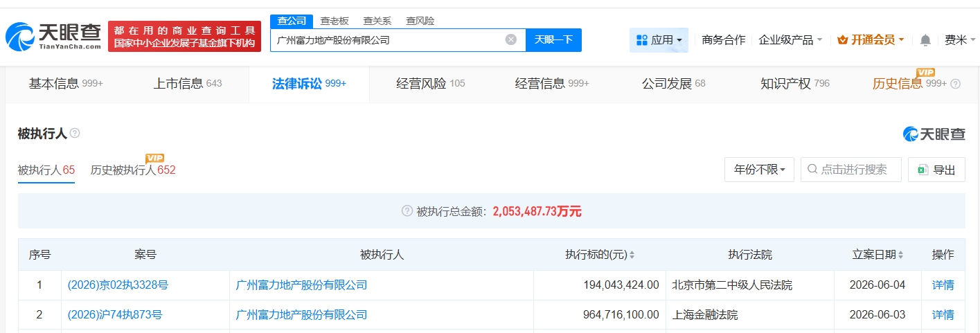
Task: Sort by 立案日期 sort arrows
Action: 900,255
